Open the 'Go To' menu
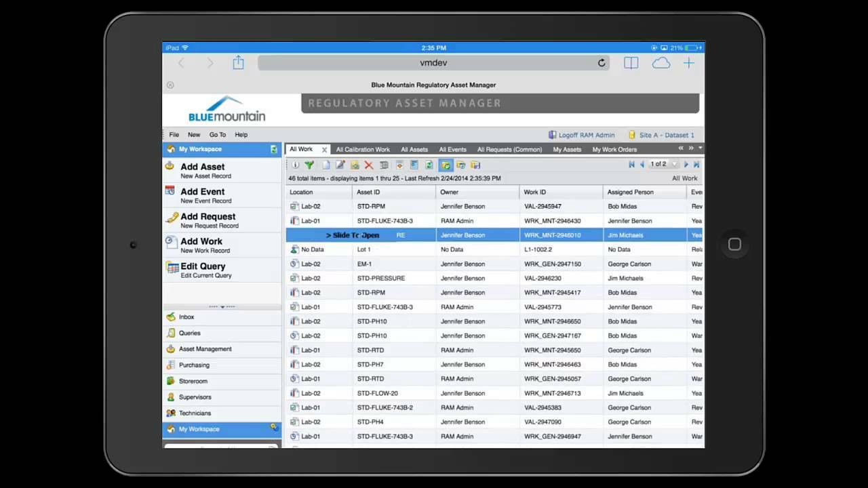The image size is (868, 488). [x=217, y=134]
